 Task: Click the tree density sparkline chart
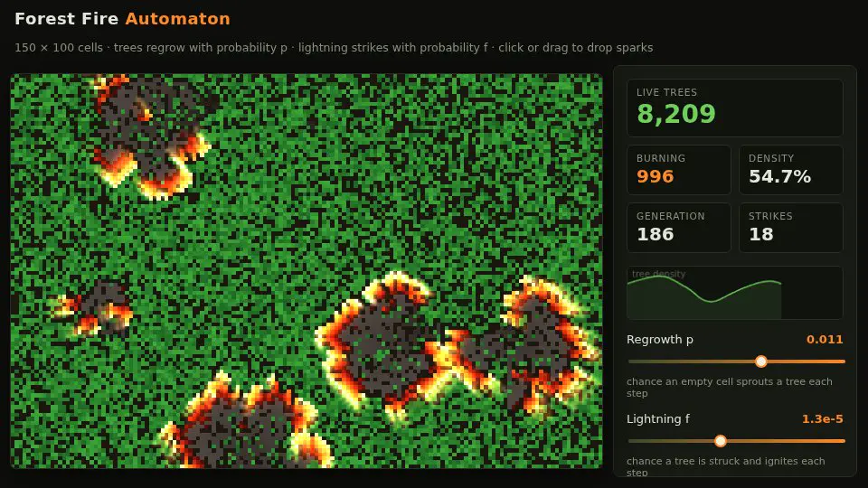pos(734,293)
